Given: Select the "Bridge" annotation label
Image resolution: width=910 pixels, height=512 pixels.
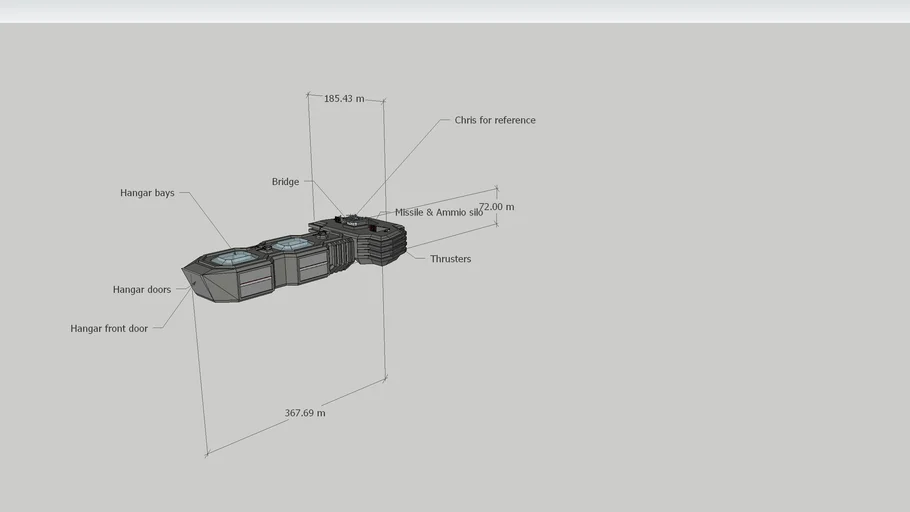Looking at the screenshot, I should (x=285, y=182).
